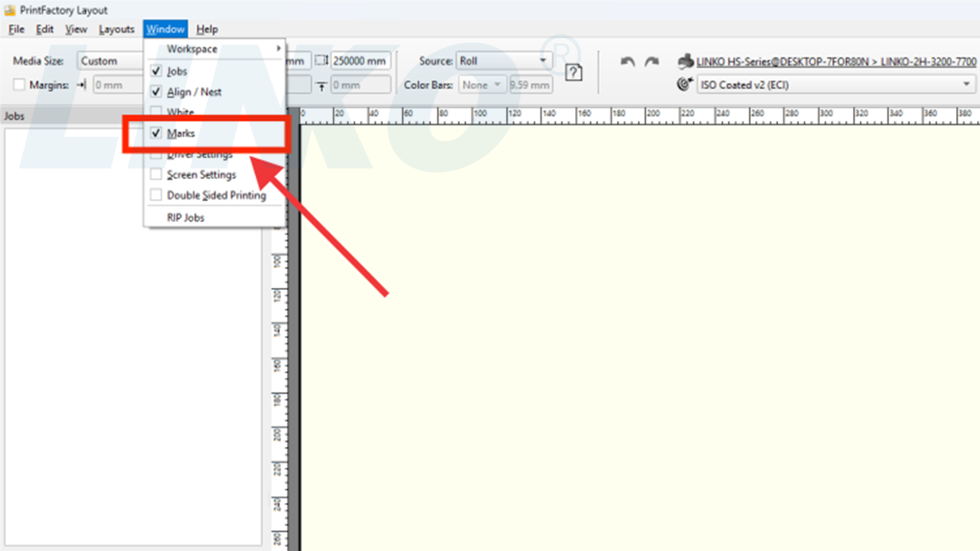Screen dimensions: 980x551
Task: Click the printer icon beside LINKO HS-Series
Action: pos(685,61)
